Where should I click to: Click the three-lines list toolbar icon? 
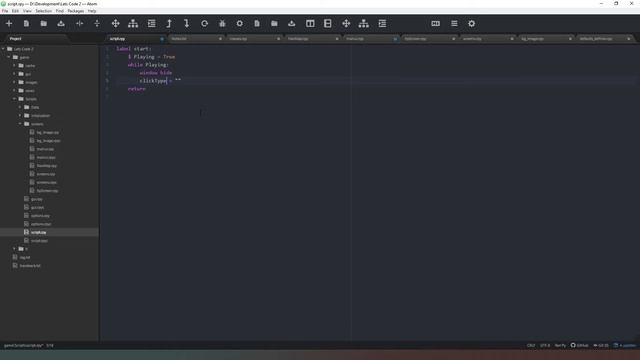[x=454, y=24]
